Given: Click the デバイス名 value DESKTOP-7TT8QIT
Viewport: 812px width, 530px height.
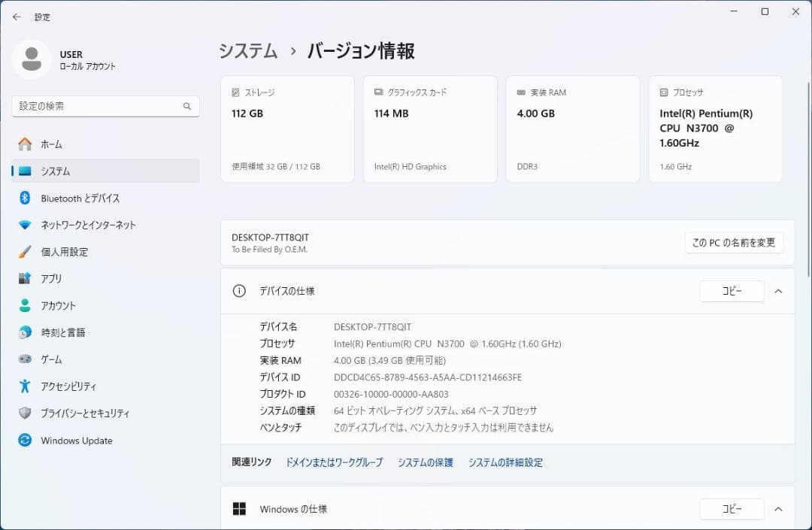Looking at the screenshot, I should click(x=372, y=327).
